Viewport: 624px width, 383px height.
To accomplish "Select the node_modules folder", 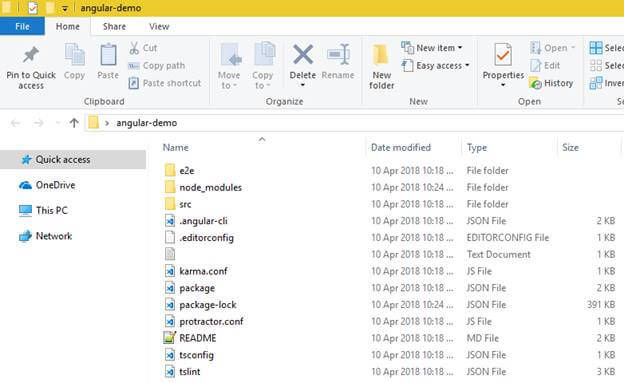I will (x=211, y=188).
